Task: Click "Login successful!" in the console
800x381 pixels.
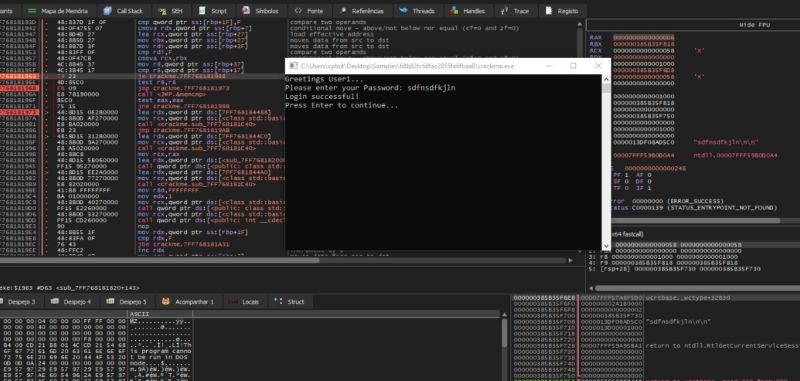Action: (x=322, y=96)
